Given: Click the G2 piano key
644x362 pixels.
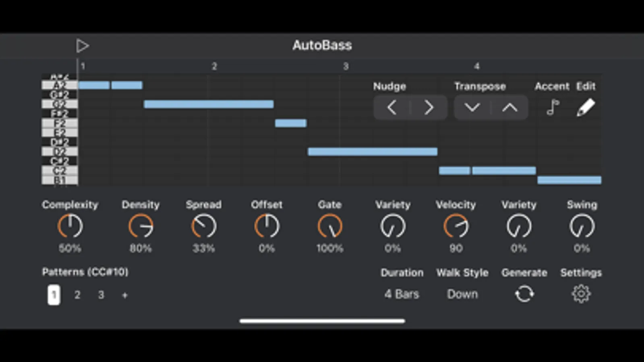Looking at the screenshot, I should pos(60,104).
